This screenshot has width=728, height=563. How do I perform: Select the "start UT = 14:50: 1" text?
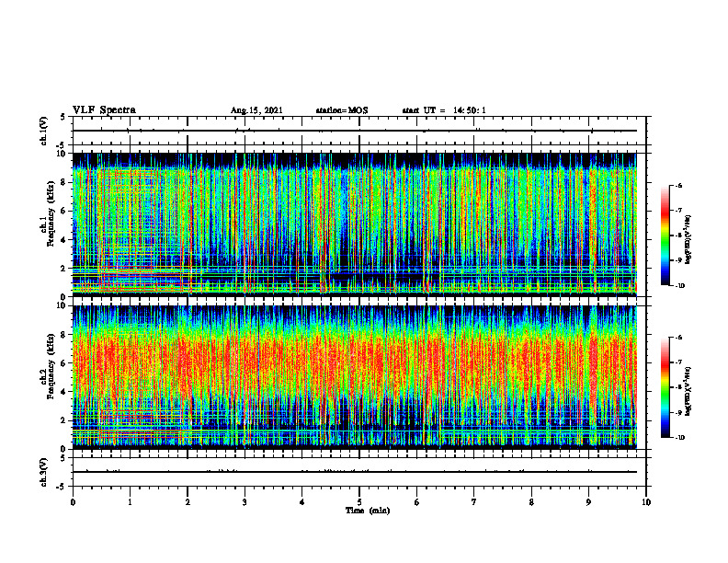pyautogui.click(x=444, y=110)
